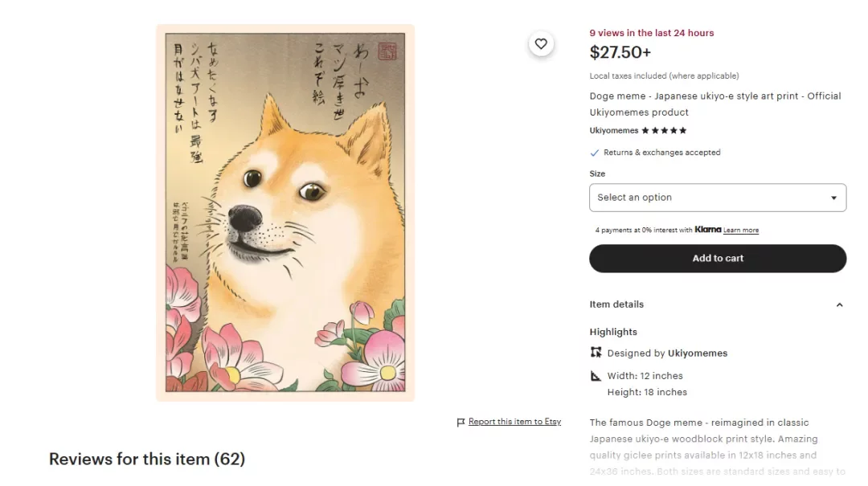
Task: Click the Reviews for this item heading
Action: pyautogui.click(x=147, y=459)
